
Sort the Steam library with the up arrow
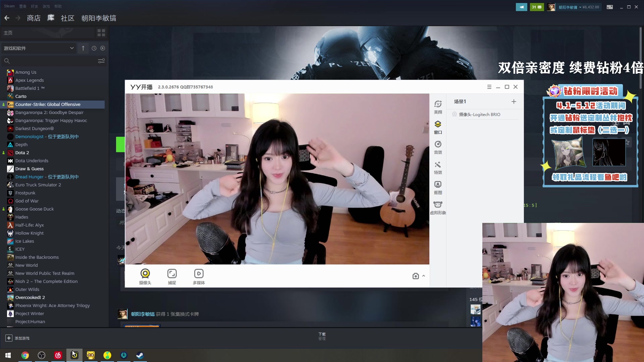tap(83, 48)
